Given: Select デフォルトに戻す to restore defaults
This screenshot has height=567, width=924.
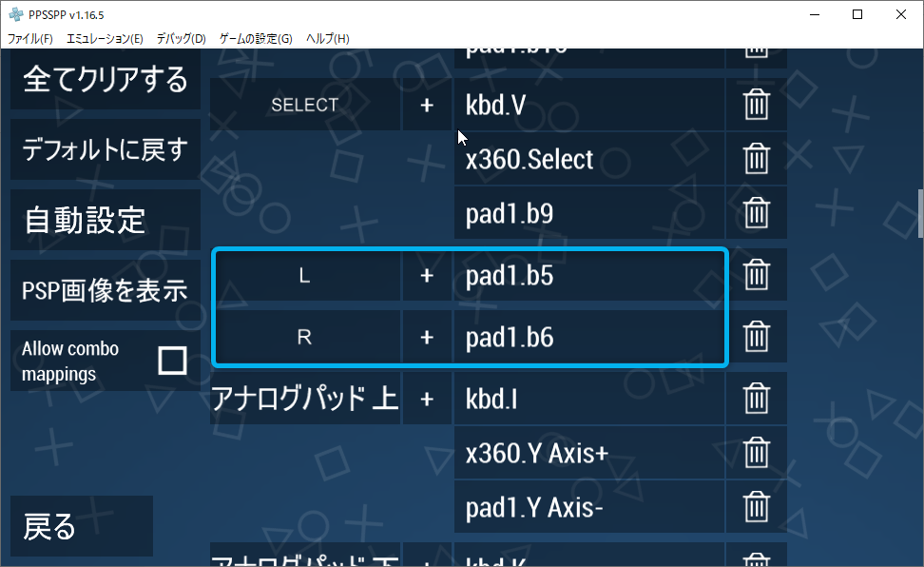Looking at the screenshot, I should coord(100,149).
